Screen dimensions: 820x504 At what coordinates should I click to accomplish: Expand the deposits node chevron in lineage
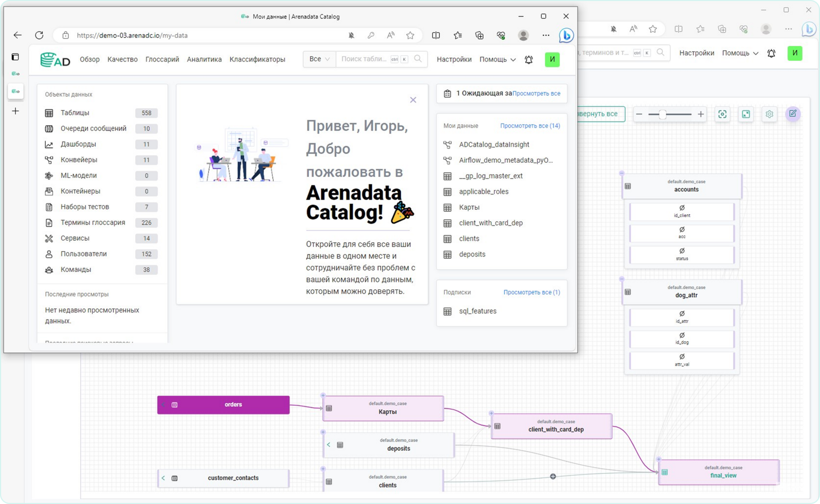coord(328,444)
